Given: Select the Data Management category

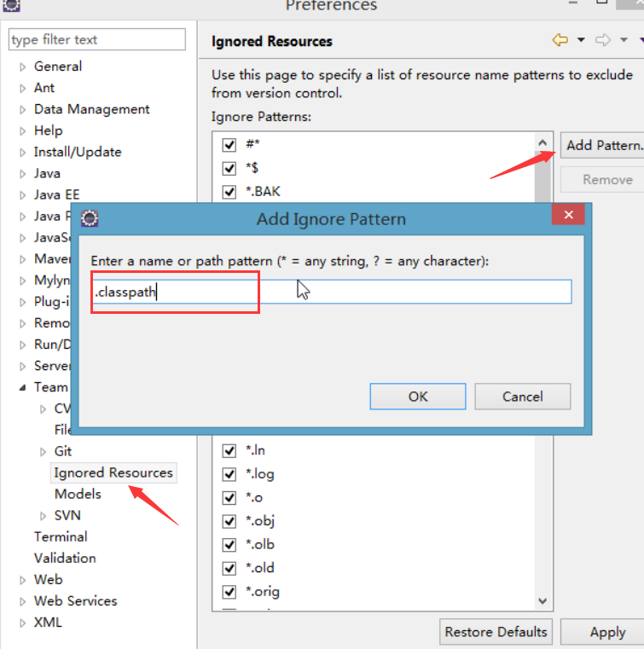Looking at the screenshot, I should pyautogui.click(x=92, y=109).
